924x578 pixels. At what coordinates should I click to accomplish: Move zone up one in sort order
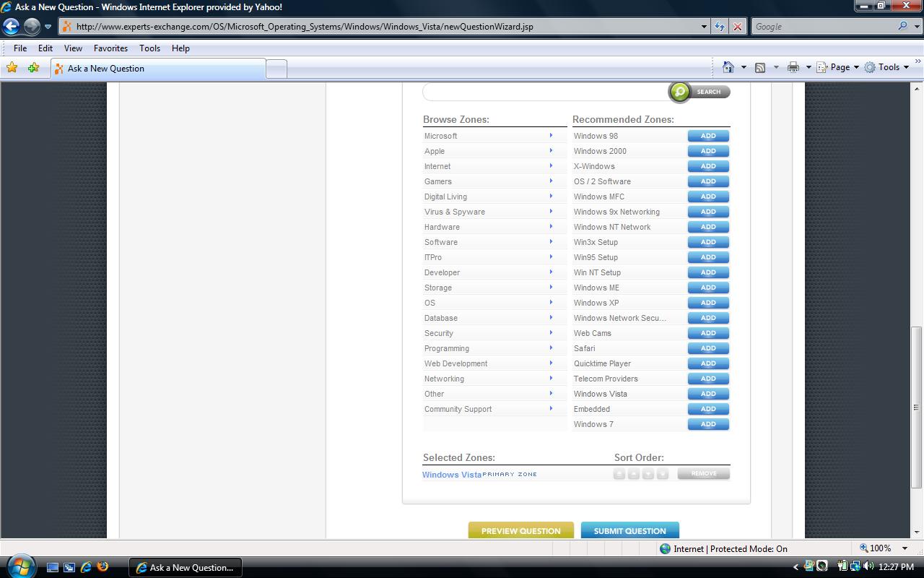634,474
